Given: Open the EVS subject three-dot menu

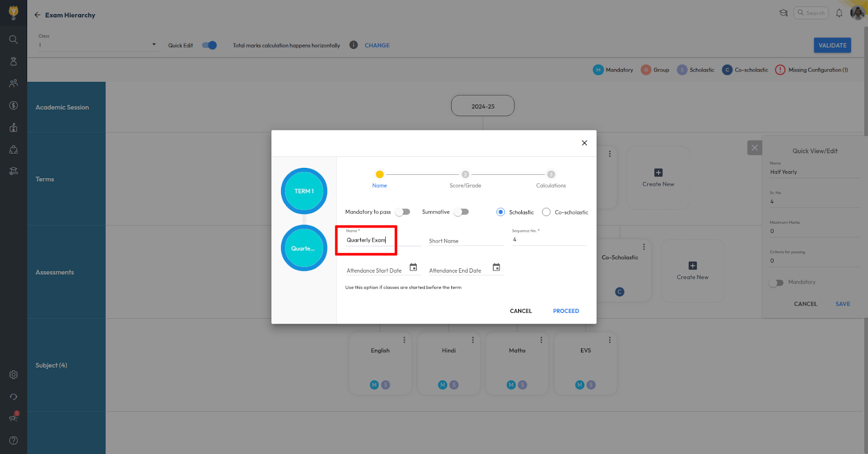Looking at the screenshot, I should [610, 340].
